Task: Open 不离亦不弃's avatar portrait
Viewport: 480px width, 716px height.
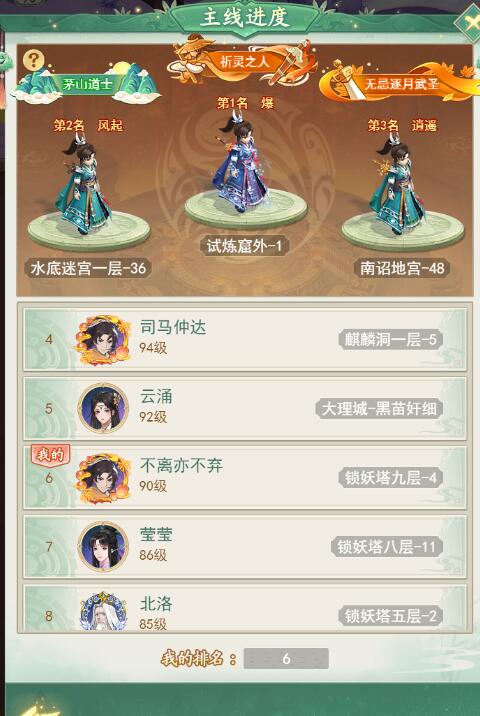Action: 103,478
